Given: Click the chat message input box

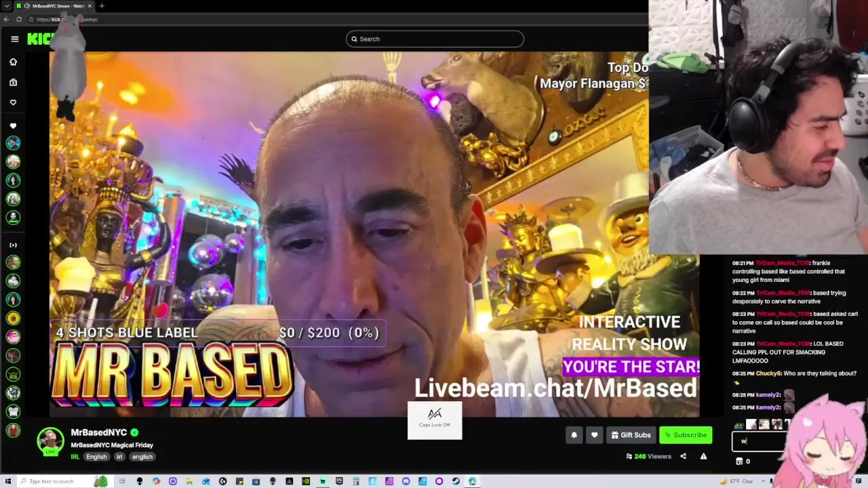Looking at the screenshot, I should 758,441.
